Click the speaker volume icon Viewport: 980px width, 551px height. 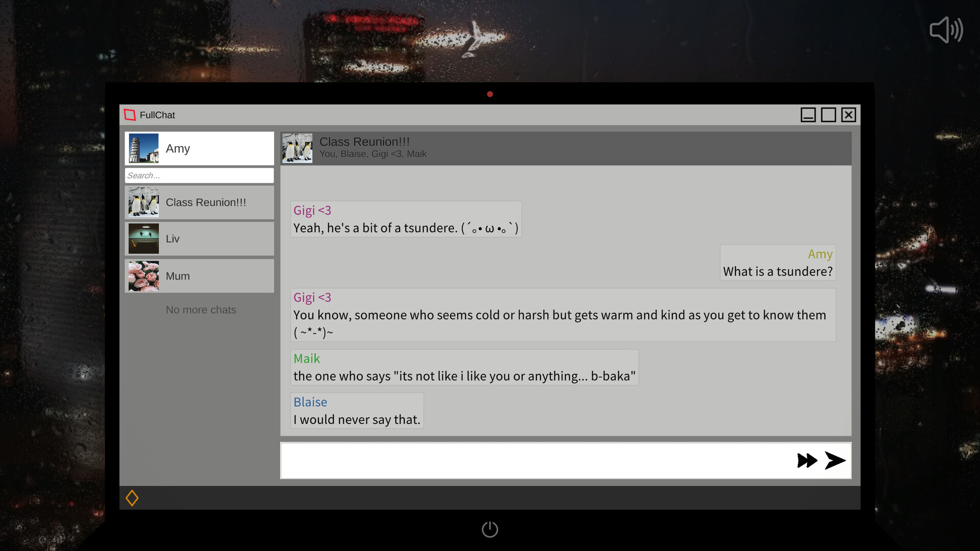click(x=947, y=30)
